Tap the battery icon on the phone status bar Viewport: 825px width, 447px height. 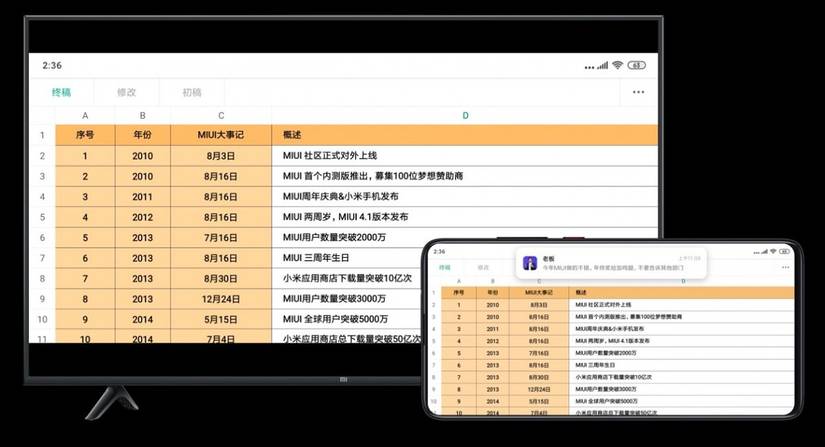(784, 251)
